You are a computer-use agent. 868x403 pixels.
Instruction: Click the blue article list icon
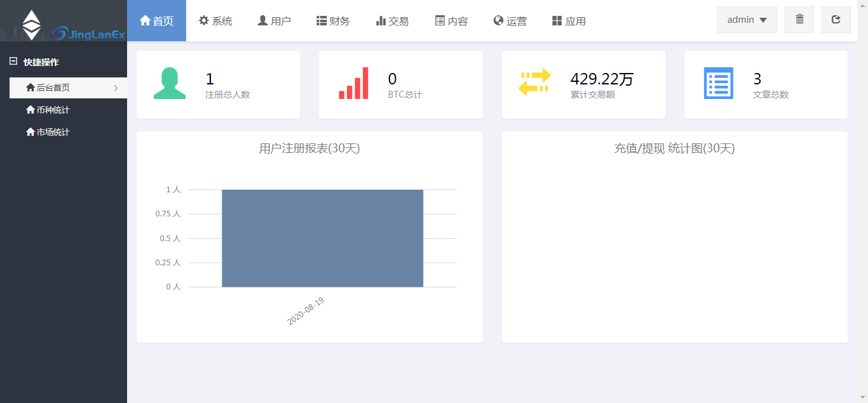pyautogui.click(x=719, y=83)
